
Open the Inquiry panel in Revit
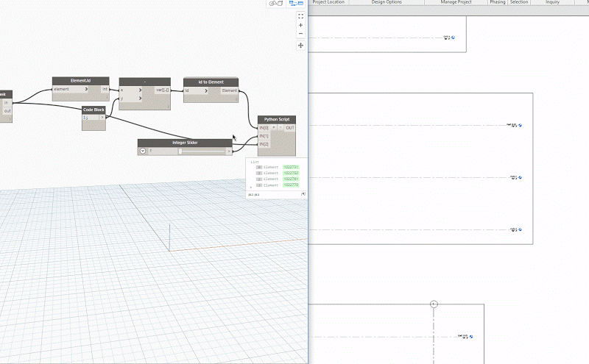[553, 2]
